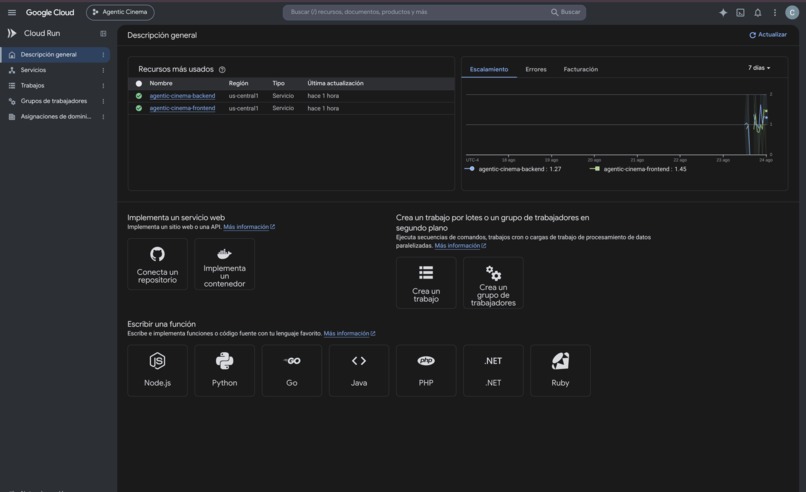Open Más información link under Implementa un servicio web
Image resolution: width=806 pixels, height=492 pixels.
click(249, 227)
